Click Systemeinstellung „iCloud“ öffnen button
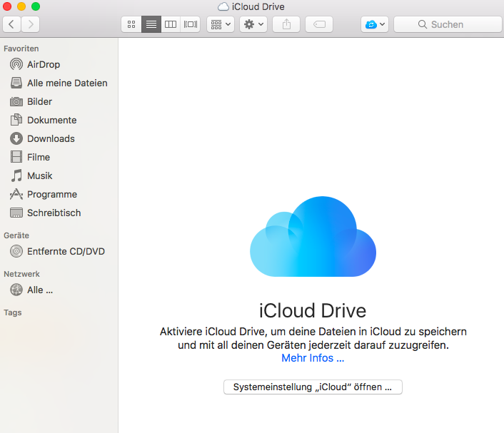The image size is (504, 433). (313, 387)
